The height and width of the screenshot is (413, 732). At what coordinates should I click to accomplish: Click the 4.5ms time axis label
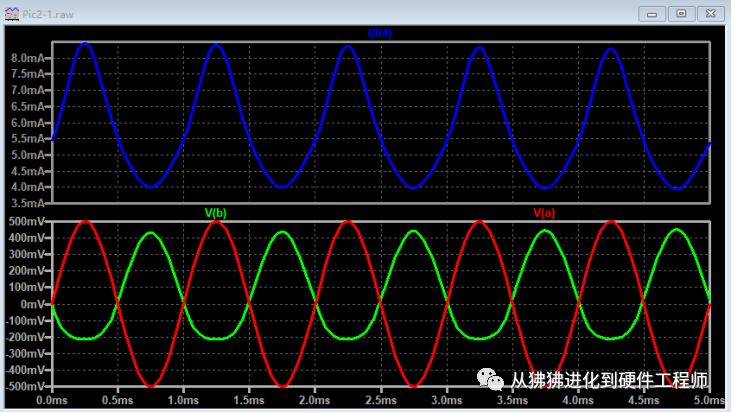tap(644, 400)
